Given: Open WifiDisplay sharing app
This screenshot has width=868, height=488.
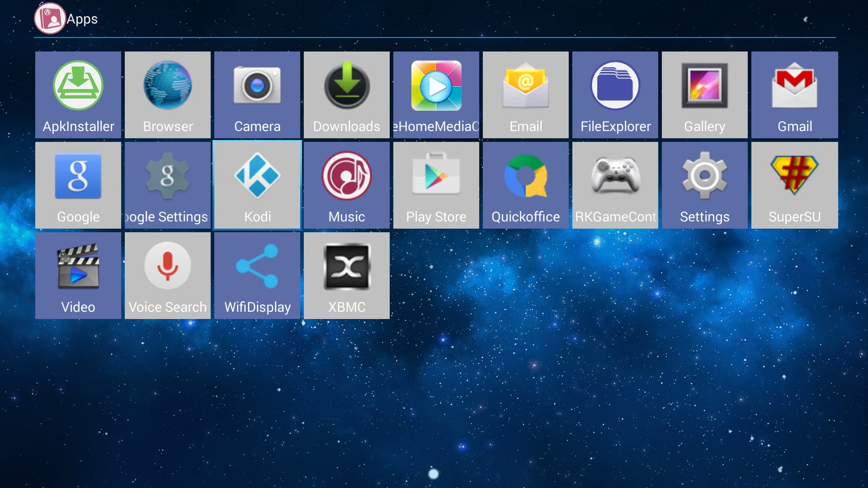Looking at the screenshot, I should [257, 276].
